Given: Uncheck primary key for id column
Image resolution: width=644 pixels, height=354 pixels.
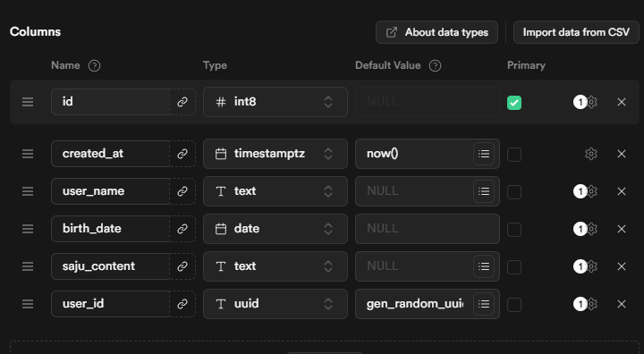Looking at the screenshot, I should click(x=514, y=103).
